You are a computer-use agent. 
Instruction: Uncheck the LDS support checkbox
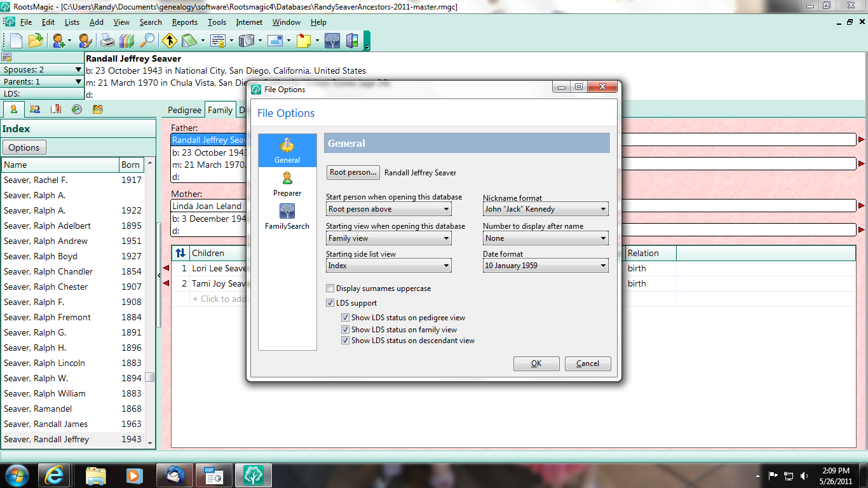click(x=330, y=303)
